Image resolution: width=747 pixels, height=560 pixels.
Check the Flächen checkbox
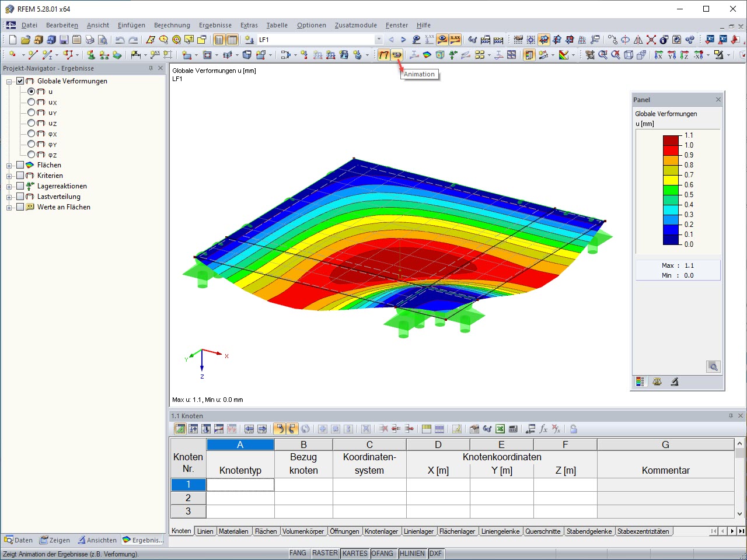click(20, 165)
